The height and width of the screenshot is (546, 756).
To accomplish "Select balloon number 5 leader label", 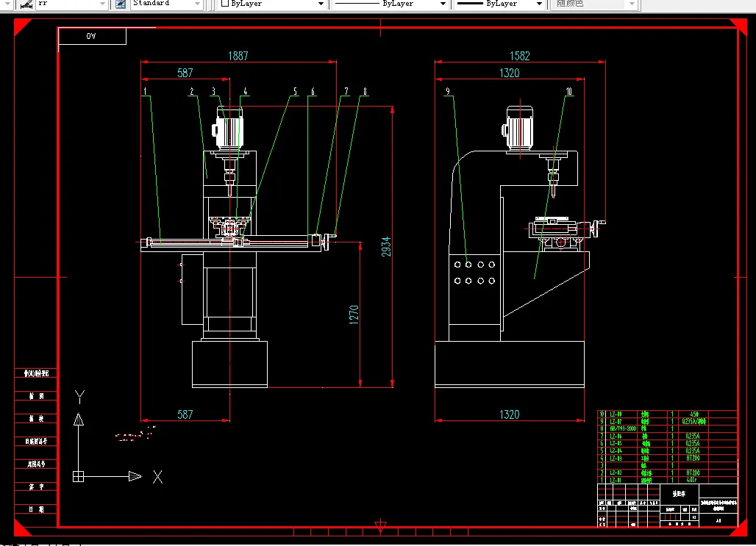I will (x=295, y=91).
